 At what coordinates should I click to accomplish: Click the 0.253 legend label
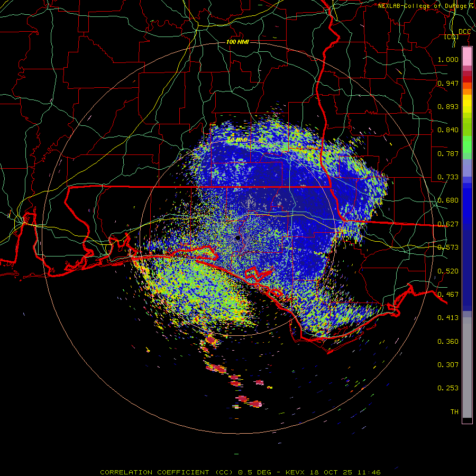(x=448, y=388)
